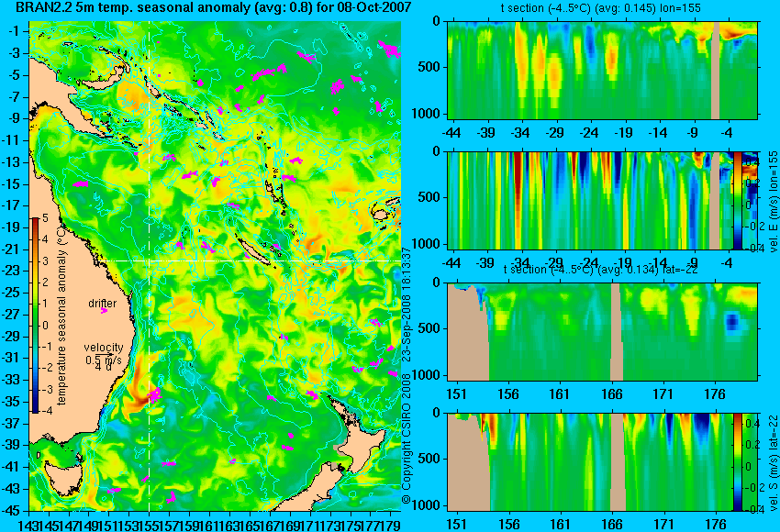Viewport: 780px width, 532px height.
Task: Click the 'temperature seasonal anomaly (°C)' vertical label
Action: point(61,316)
